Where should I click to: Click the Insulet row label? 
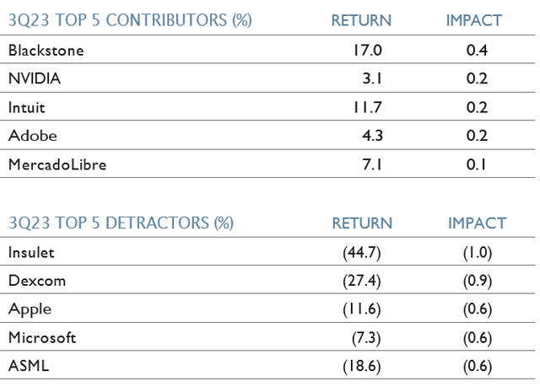[31, 252]
